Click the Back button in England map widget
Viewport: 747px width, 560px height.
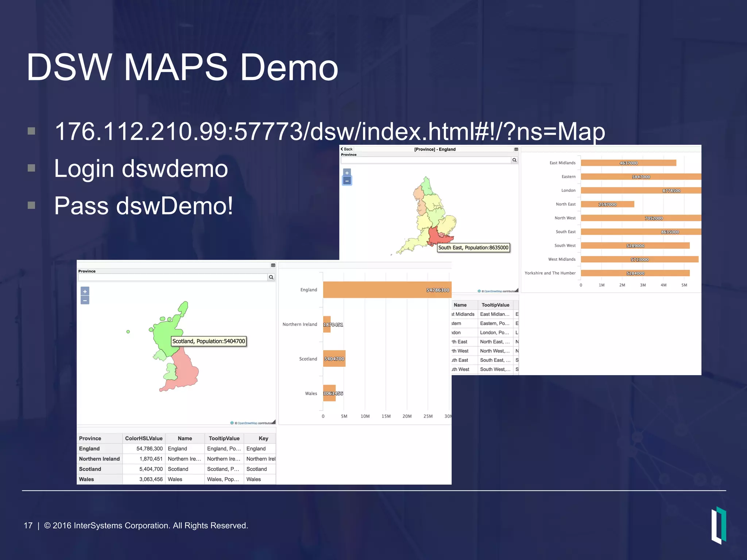pos(347,149)
